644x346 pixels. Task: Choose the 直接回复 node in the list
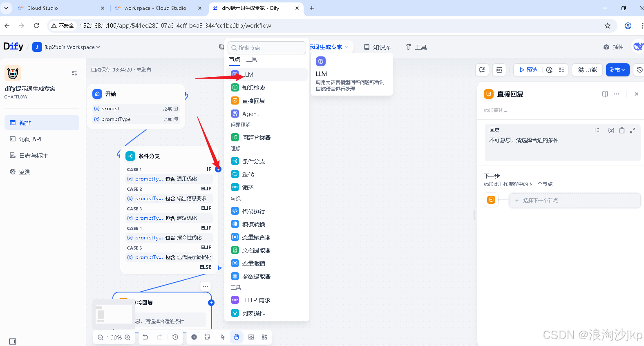[x=266, y=100]
